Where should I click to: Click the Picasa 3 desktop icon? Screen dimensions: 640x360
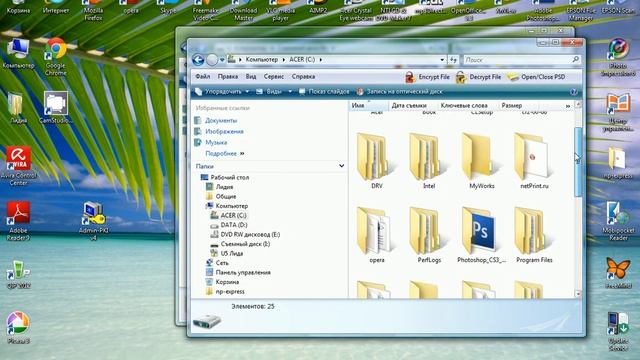18,327
